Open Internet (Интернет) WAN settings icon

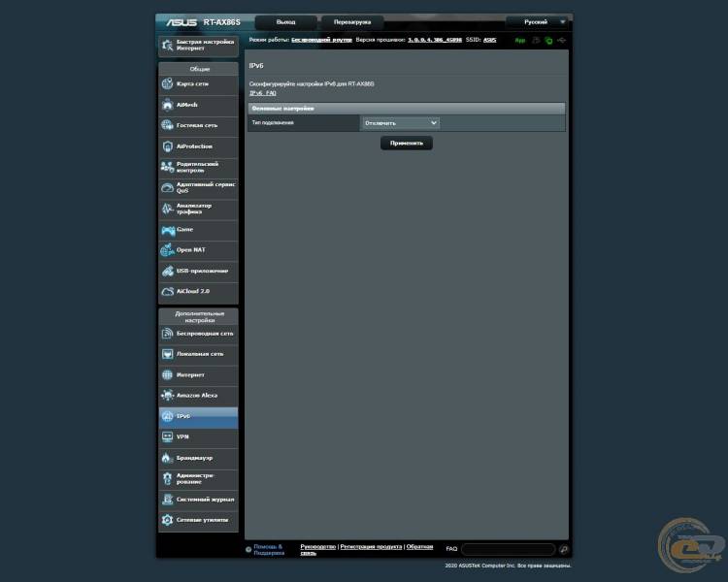click(x=167, y=374)
